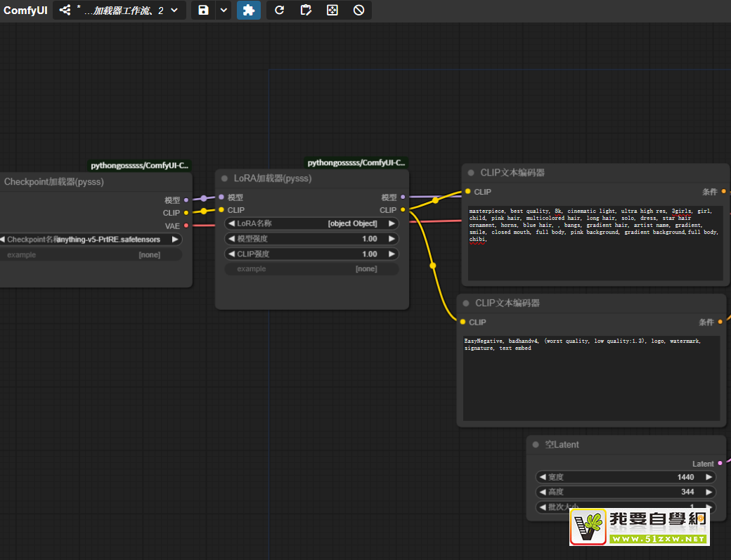Screen dimensions: 731x560
Task: Collapse the top CLIP文本编码器 node via its dot
Action: click(471, 173)
